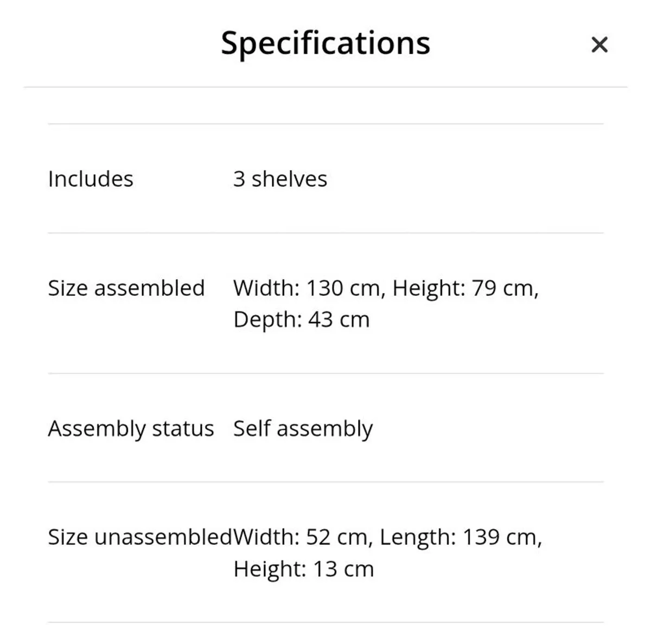Click the divider between Includes and Size assembled
Image resolution: width=651 pixels, height=644 pixels.
(325, 233)
